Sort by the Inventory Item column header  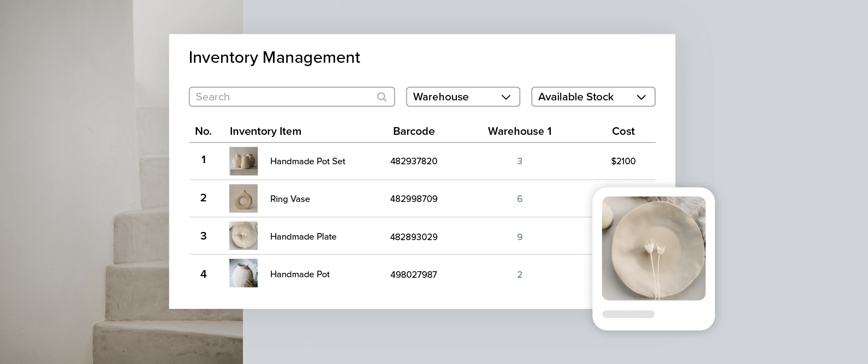265,132
